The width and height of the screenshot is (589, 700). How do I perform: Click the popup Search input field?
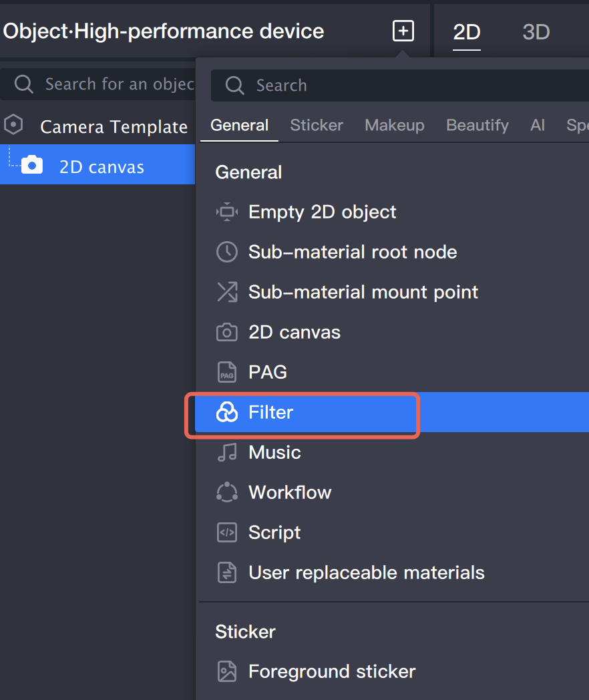coord(401,85)
